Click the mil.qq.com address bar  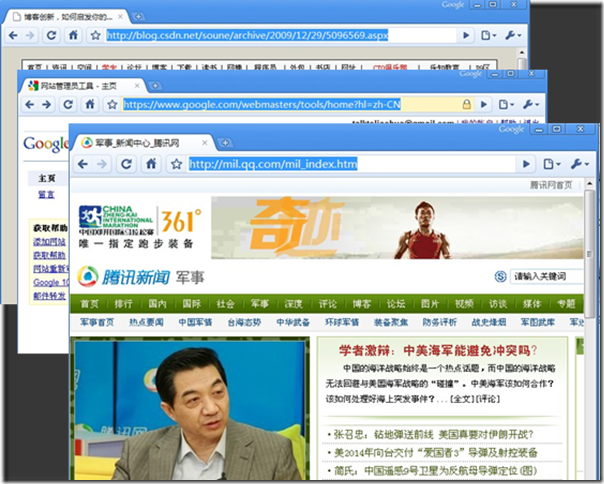(351, 164)
